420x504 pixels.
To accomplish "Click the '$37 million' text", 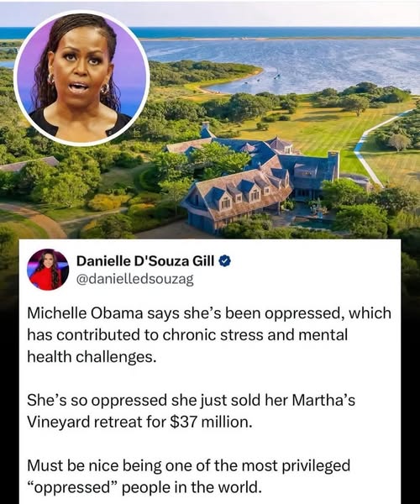I will pyautogui.click(x=211, y=422).
